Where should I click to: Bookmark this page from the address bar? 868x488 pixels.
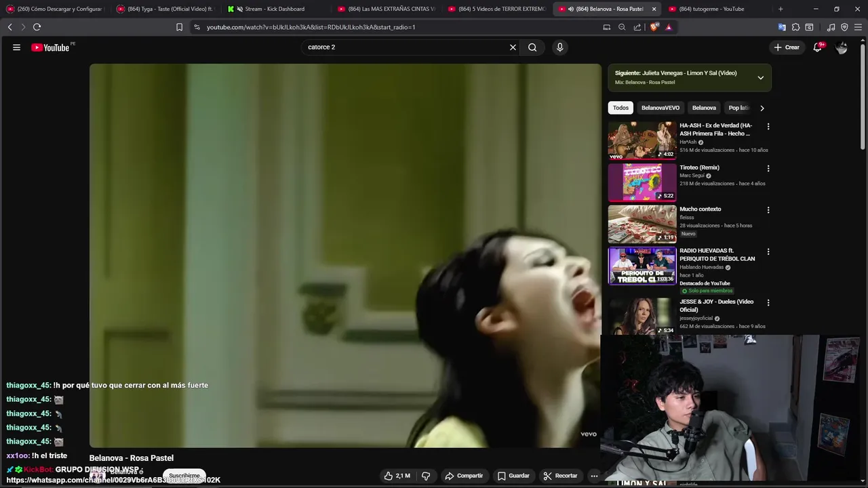(179, 27)
